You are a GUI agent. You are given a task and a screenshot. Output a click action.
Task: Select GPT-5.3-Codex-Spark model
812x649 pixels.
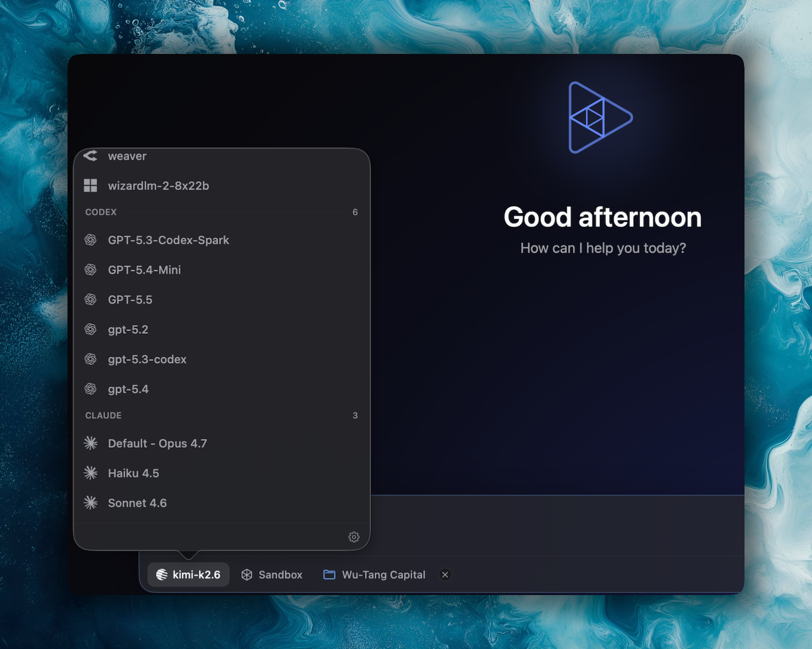coord(222,240)
